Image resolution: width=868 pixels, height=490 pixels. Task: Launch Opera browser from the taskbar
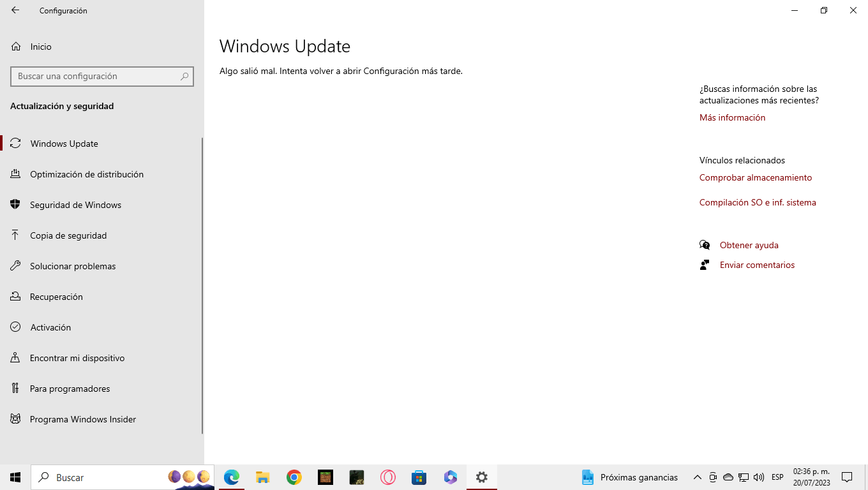coord(388,477)
